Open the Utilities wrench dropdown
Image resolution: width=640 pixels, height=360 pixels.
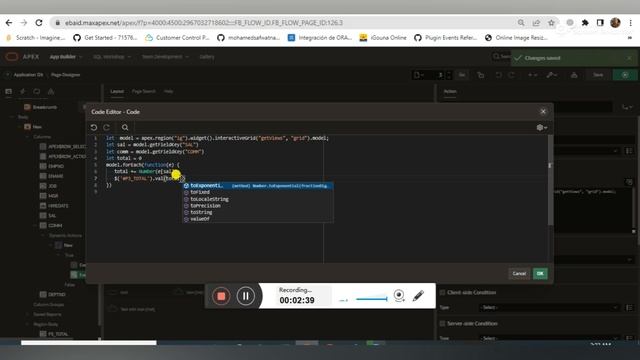pyautogui.click(x=552, y=75)
